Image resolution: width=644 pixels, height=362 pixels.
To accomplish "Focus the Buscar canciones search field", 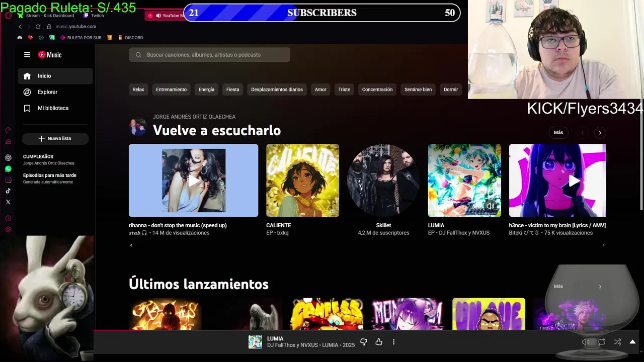I will point(210,55).
